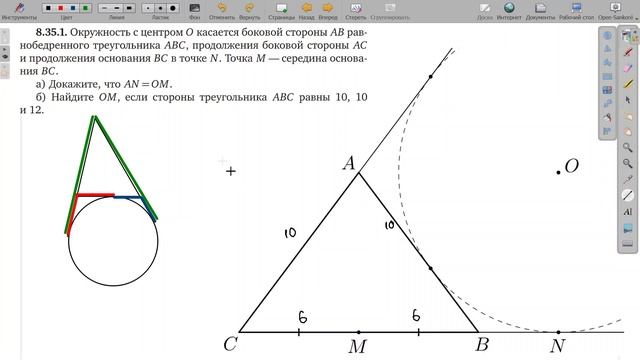Image resolution: width=640 pixels, height=360 pixels.
Task: Select the highlighter marker tool
Action: [x=628, y=84]
